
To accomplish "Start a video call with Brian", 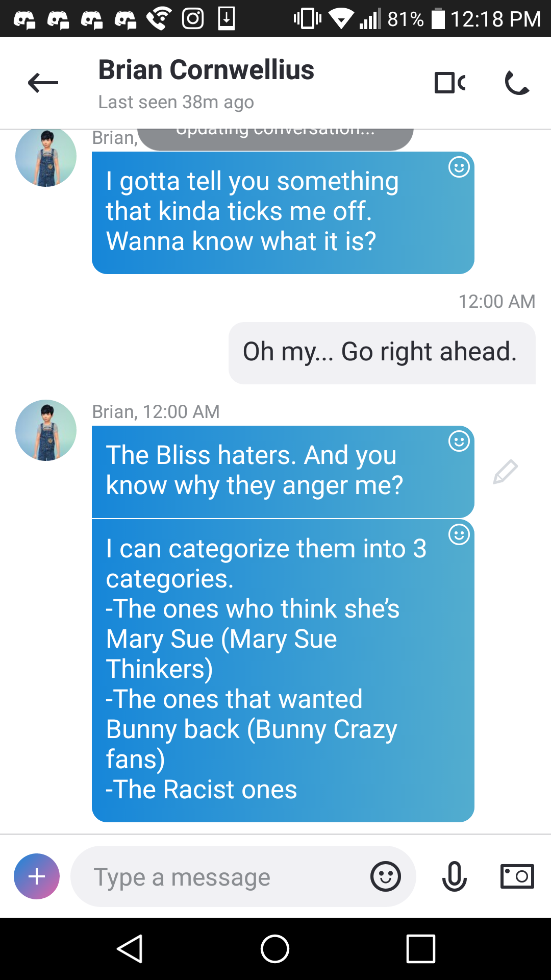I will click(450, 83).
